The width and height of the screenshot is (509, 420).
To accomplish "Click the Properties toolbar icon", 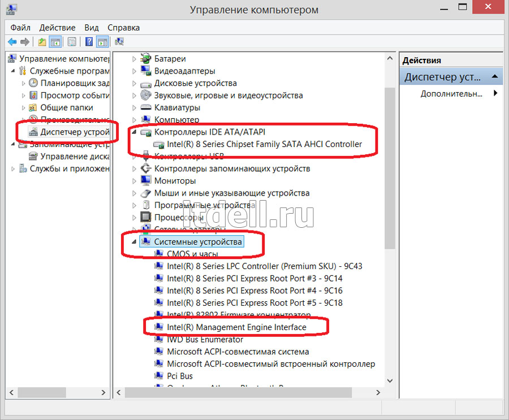I will tap(72, 41).
